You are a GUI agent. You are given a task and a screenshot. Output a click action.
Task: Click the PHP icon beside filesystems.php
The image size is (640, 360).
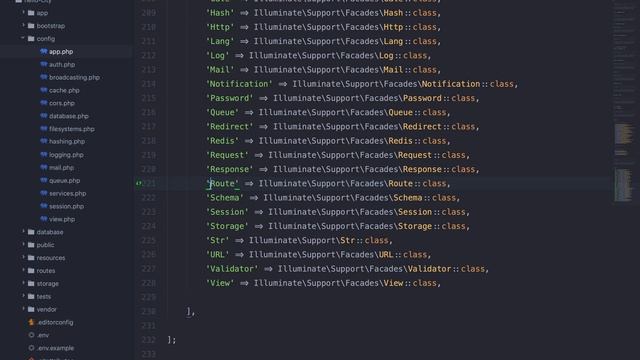[44, 129]
